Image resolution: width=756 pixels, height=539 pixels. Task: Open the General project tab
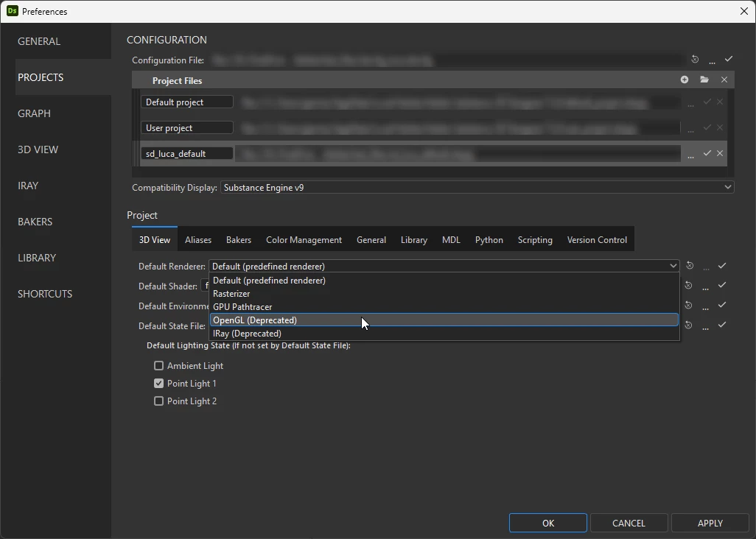(371, 240)
